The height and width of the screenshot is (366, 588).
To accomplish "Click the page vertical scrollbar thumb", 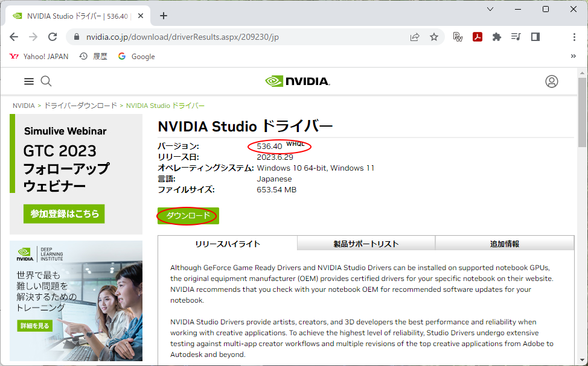I will [582, 112].
